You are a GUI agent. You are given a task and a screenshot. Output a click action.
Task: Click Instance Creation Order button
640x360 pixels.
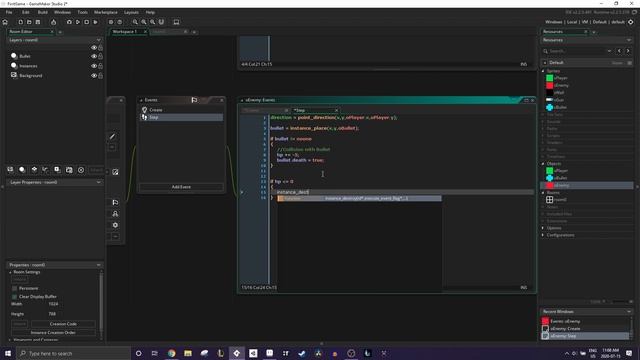point(53,333)
